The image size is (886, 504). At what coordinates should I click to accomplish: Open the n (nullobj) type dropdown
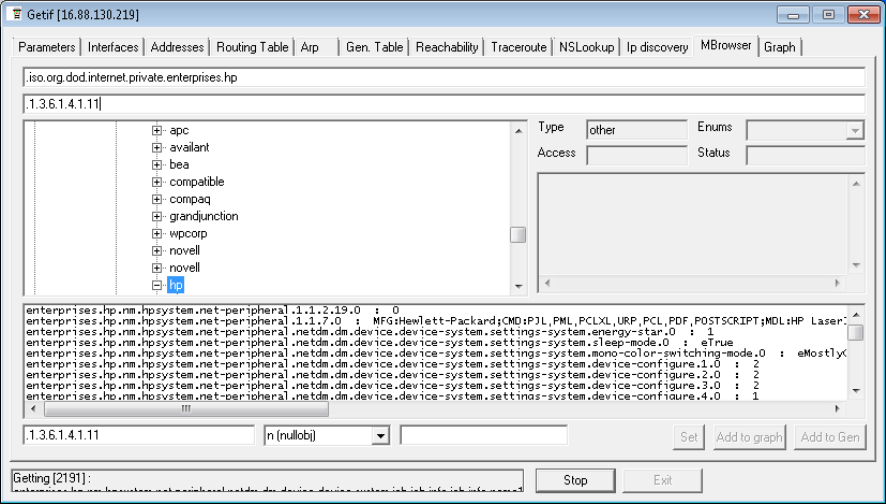pyautogui.click(x=380, y=436)
